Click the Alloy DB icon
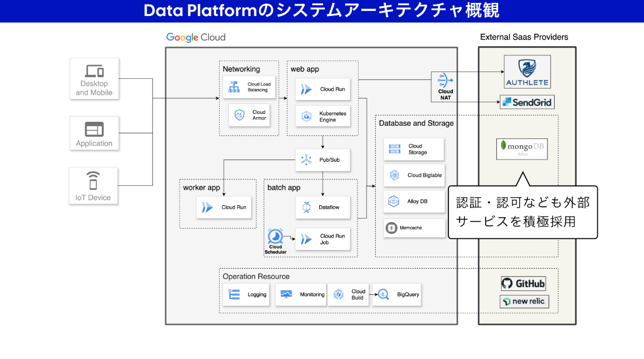The width and height of the screenshot is (644, 359). 394,201
